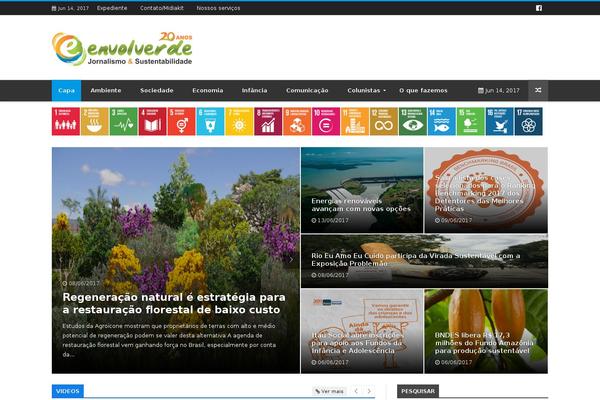This screenshot has width=600, height=400.
Task: Open SDG 17 Partnerships icon
Action: click(528, 121)
